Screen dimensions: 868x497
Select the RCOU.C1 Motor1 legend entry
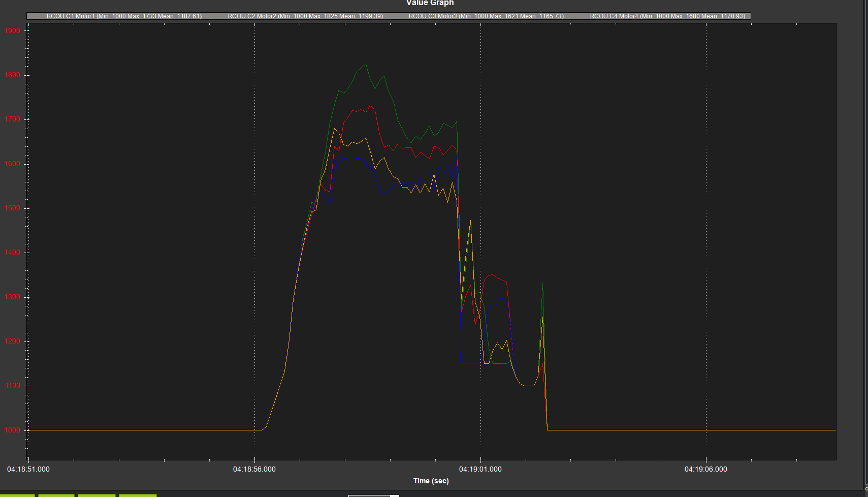tap(115, 16)
